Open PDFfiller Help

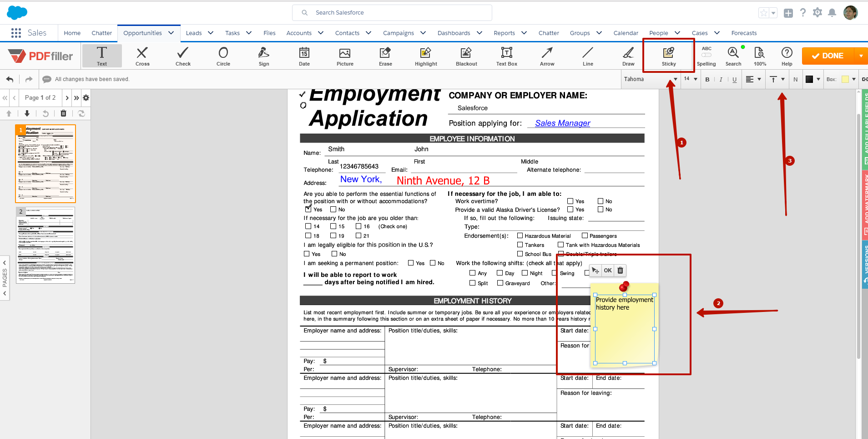[x=787, y=56]
